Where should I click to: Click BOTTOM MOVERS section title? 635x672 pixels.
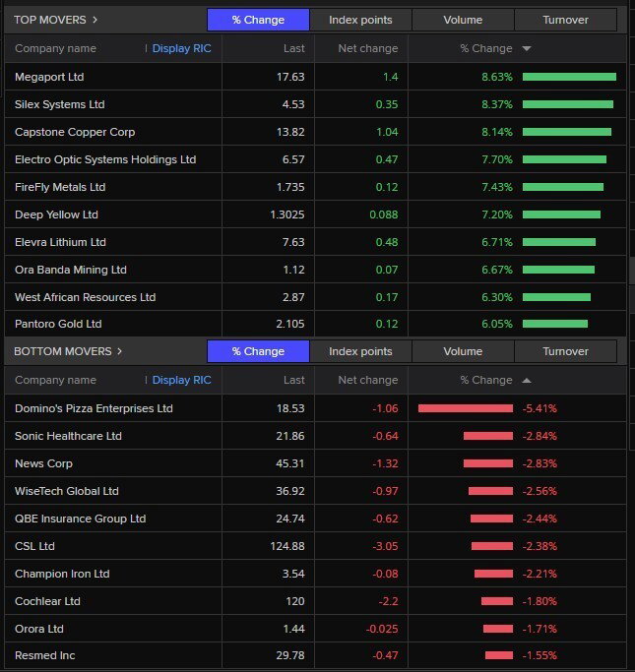[x=63, y=351]
